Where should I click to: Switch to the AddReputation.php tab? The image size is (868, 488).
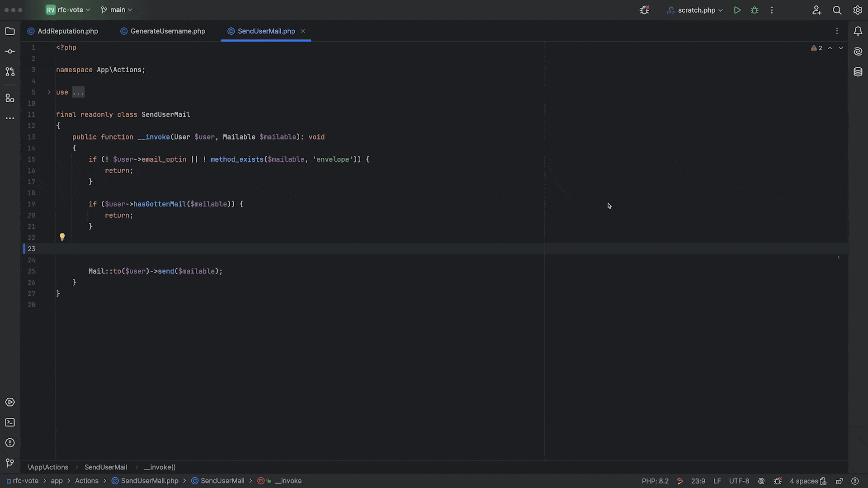click(67, 31)
